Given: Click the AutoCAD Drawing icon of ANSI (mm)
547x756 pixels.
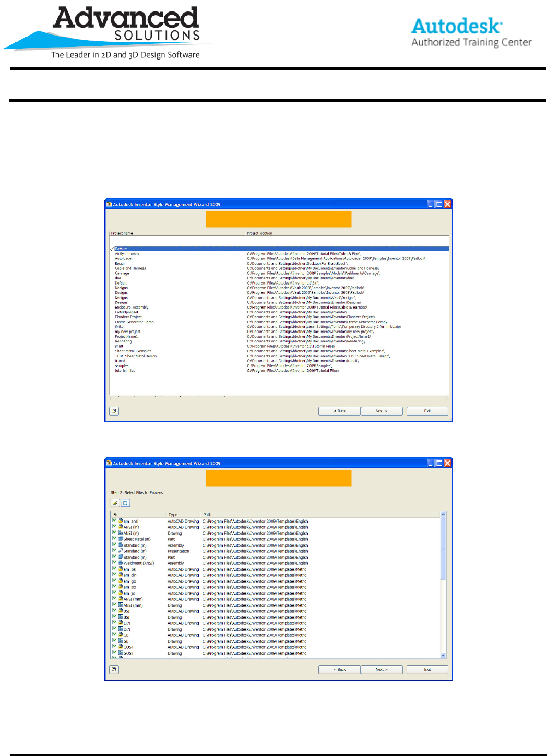Looking at the screenshot, I should click(x=121, y=599).
